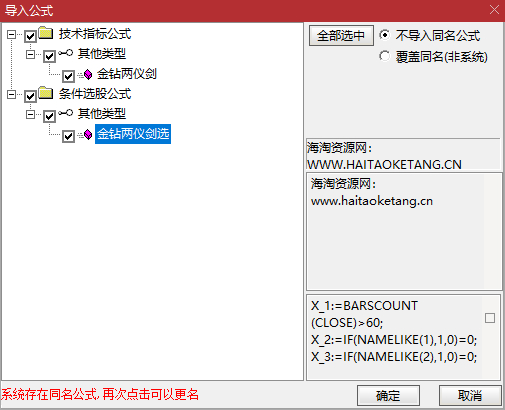
Task: Collapse the 技术指标公式 tree node
Action: click(x=11, y=34)
